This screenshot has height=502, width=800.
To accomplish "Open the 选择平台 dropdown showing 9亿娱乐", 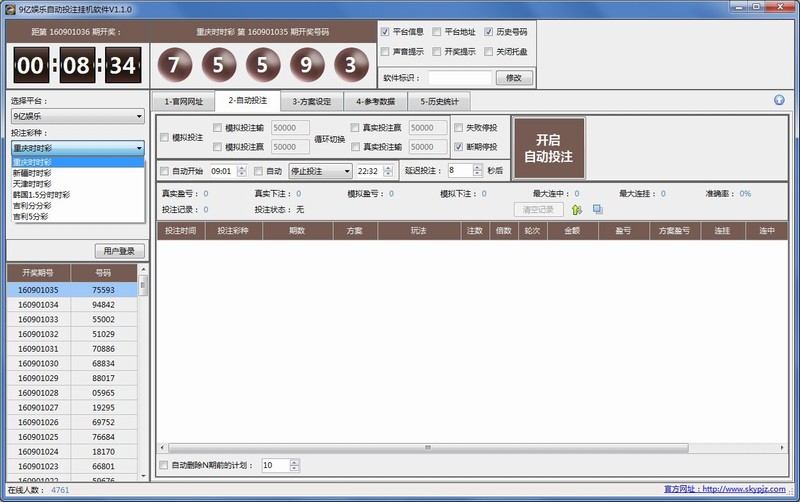I will (x=78, y=116).
